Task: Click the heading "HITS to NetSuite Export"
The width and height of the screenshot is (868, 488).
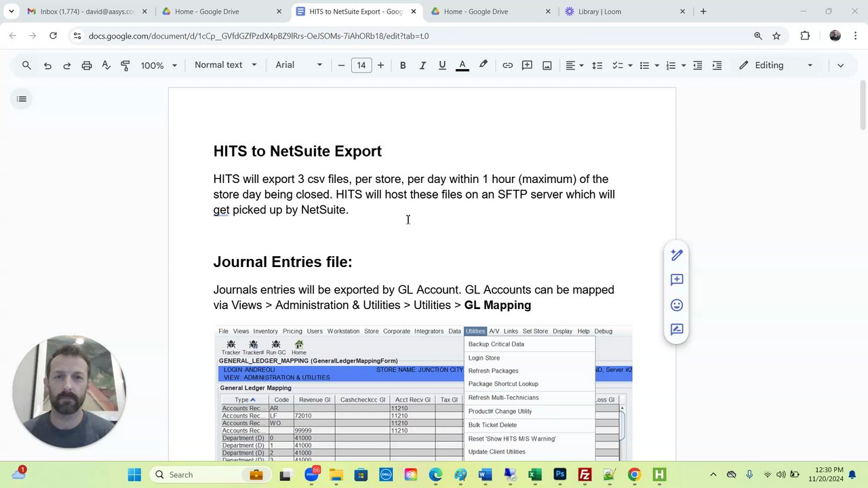Action: click(x=298, y=151)
